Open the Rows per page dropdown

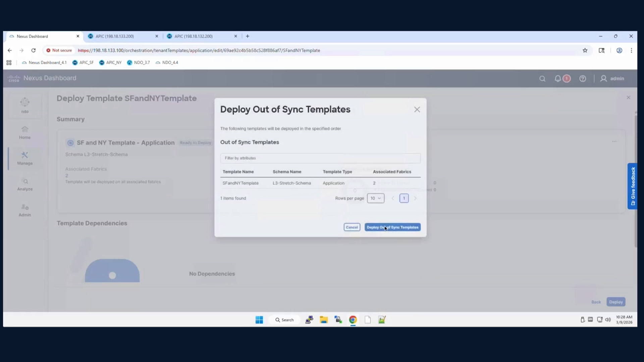pos(376,198)
